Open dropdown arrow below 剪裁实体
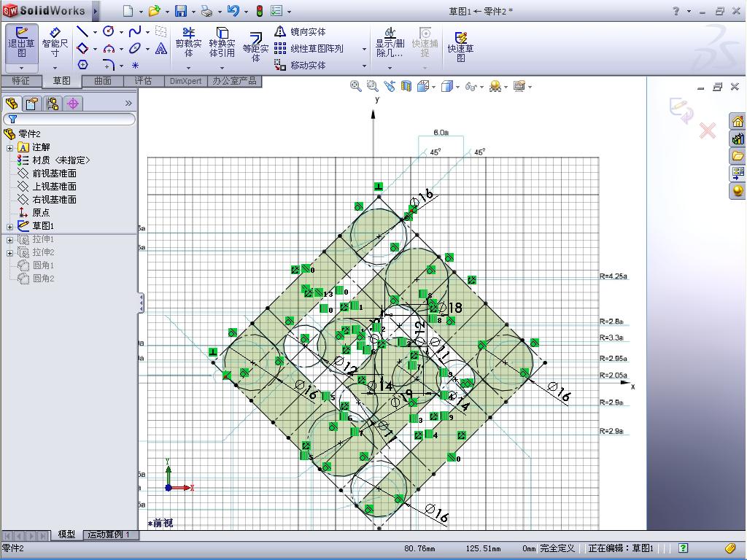The height and width of the screenshot is (560, 747). [x=189, y=68]
